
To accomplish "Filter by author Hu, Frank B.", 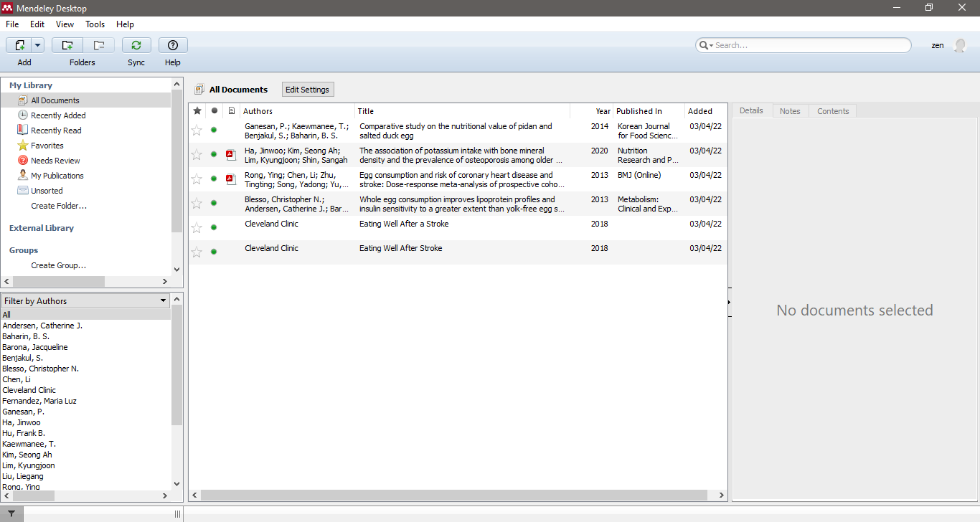I will coord(24,433).
